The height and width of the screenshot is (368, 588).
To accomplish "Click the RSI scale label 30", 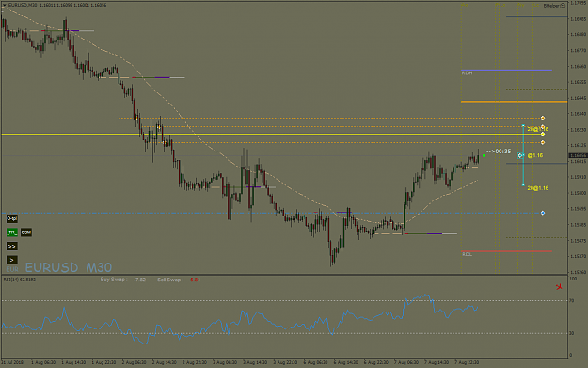I will tap(571, 333).
